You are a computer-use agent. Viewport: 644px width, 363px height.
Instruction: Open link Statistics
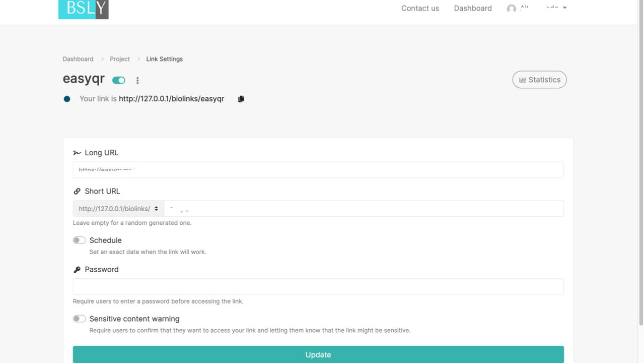pos(539,80)
